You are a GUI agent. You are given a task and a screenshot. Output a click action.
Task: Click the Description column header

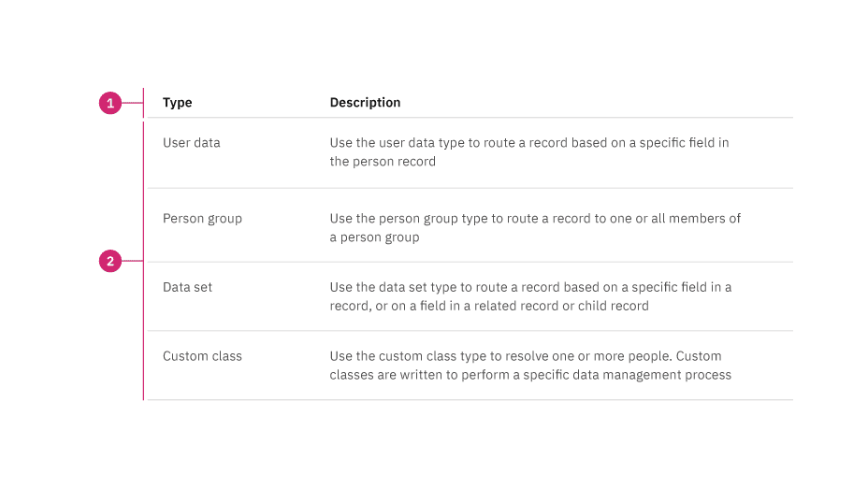point(365,103)
